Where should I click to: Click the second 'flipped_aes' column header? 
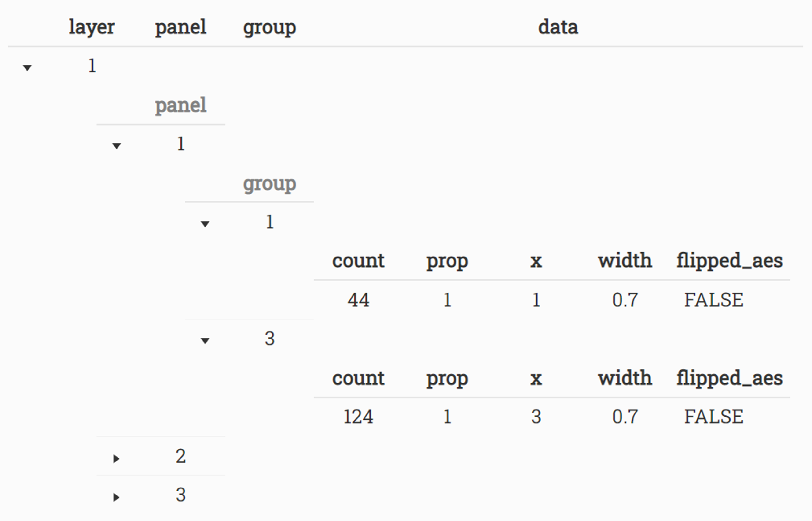point(730,378)
